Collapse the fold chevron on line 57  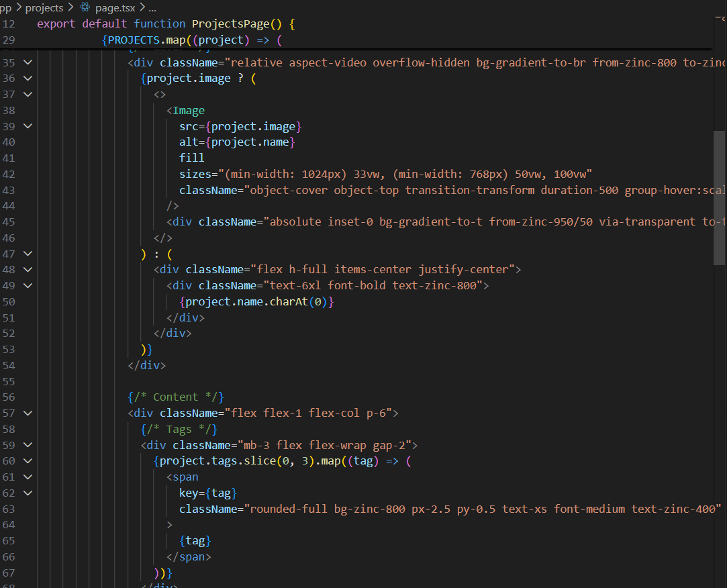tap(28, 413)
